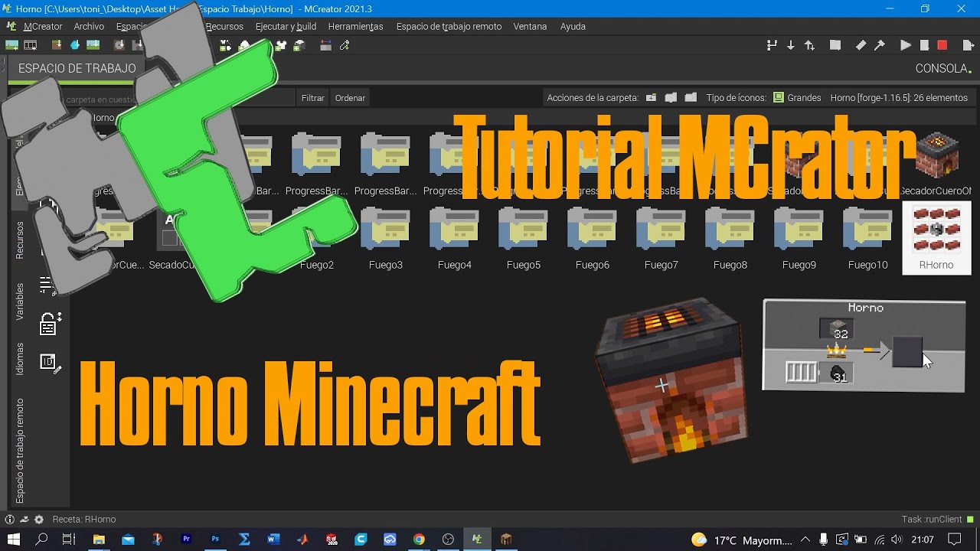The width and height of the screenshot is (980, 551).
Task: Click the run client play icon
Action: [x=906, y=45]
